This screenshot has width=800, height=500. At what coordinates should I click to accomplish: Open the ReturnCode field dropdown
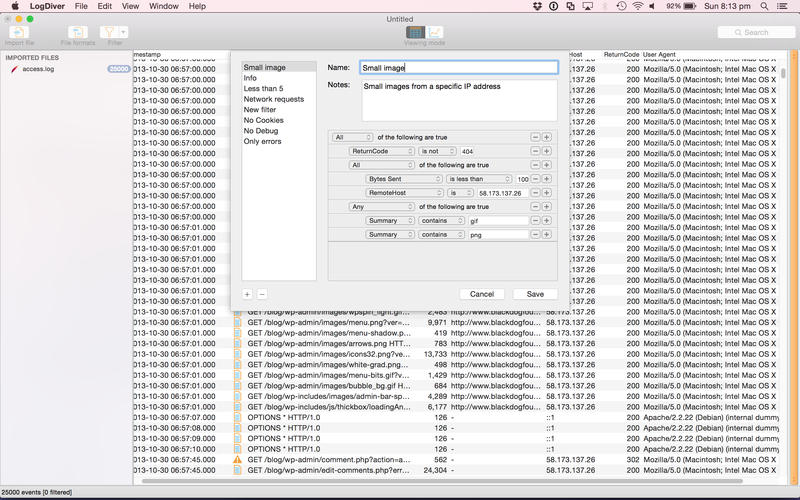pos(382,151)
